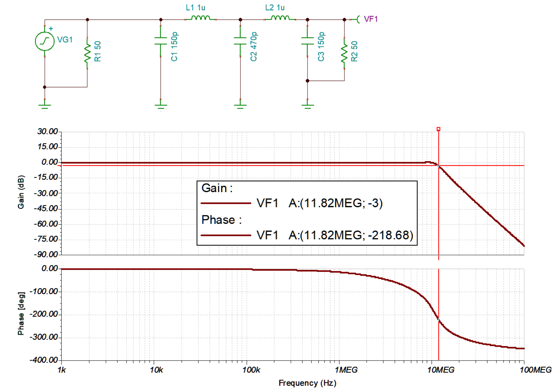
Task: Click the VF1 purple output label text
Action: click(371, 19)
